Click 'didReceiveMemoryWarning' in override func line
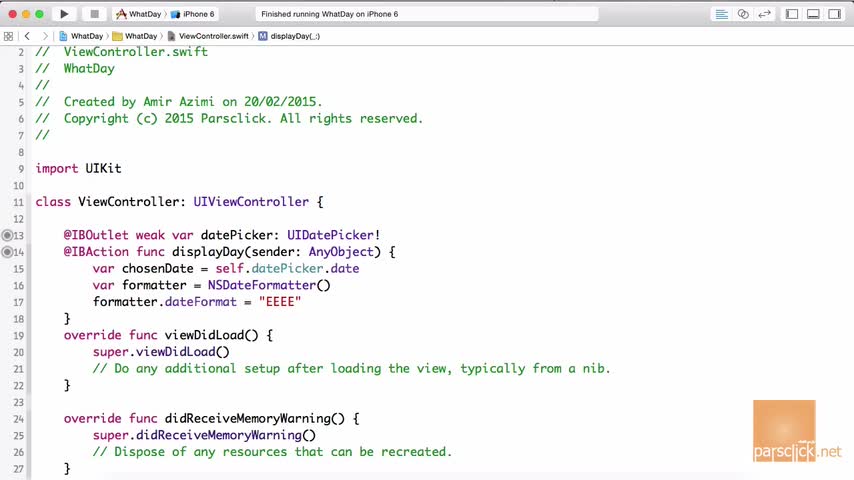 click(248, 418)
